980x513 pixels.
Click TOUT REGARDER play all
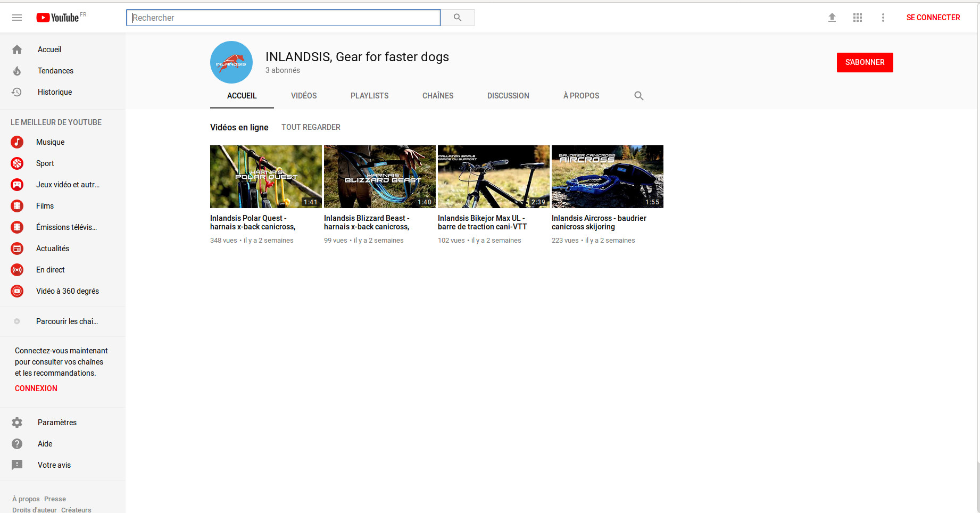point(311,127)
